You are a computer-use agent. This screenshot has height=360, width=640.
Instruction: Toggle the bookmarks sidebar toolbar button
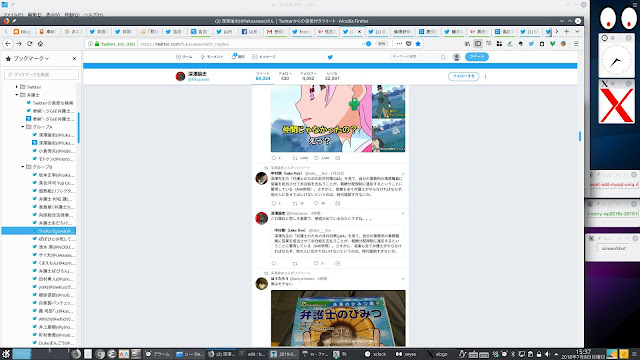[x=478, y=44]
